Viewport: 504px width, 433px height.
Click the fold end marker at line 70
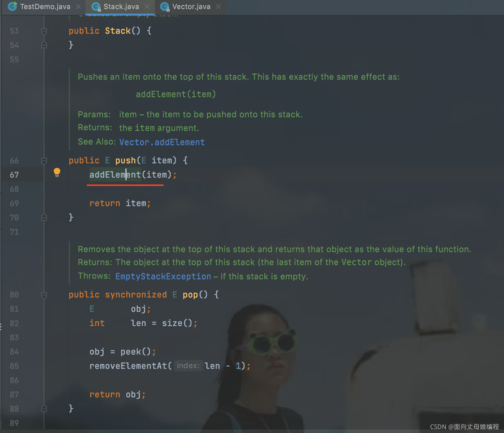click(x=44, y=217)
